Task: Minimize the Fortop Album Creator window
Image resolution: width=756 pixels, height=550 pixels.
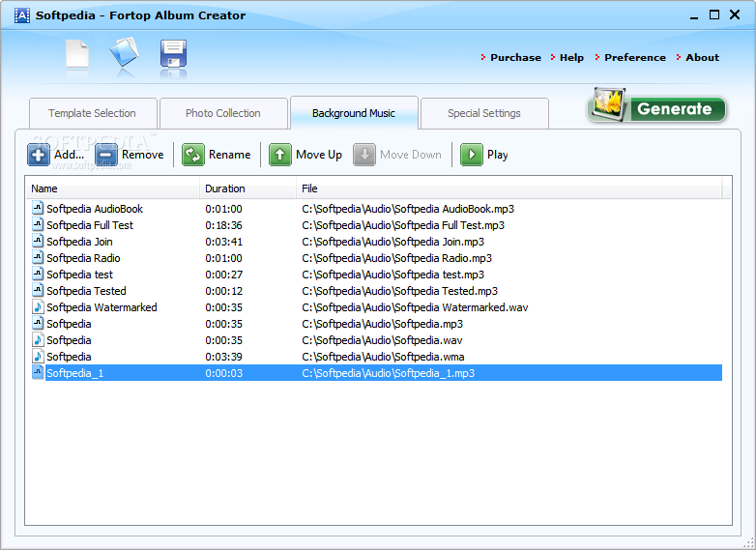Action: pyautogui.click(x=694, y=15)
